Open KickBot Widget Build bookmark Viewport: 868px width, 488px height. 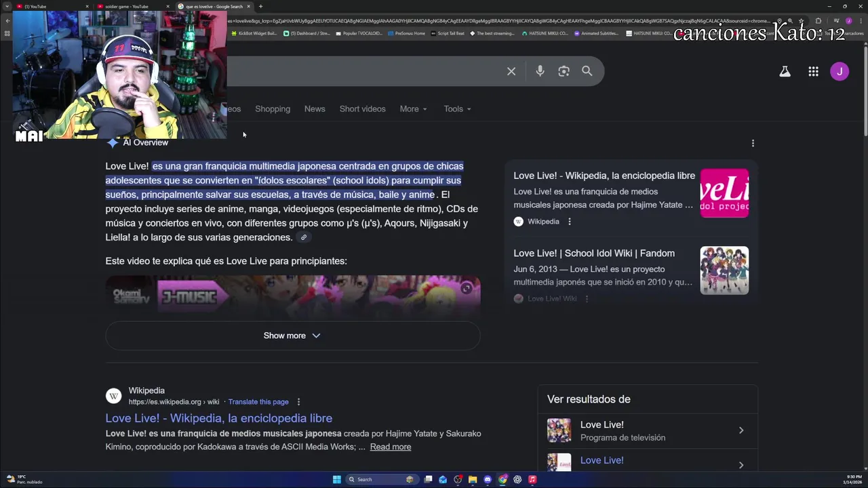[254, 33]
